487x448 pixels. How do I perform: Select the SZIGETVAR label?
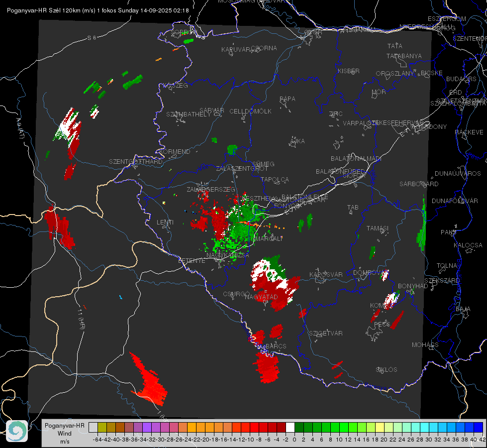tap(325, 334)
